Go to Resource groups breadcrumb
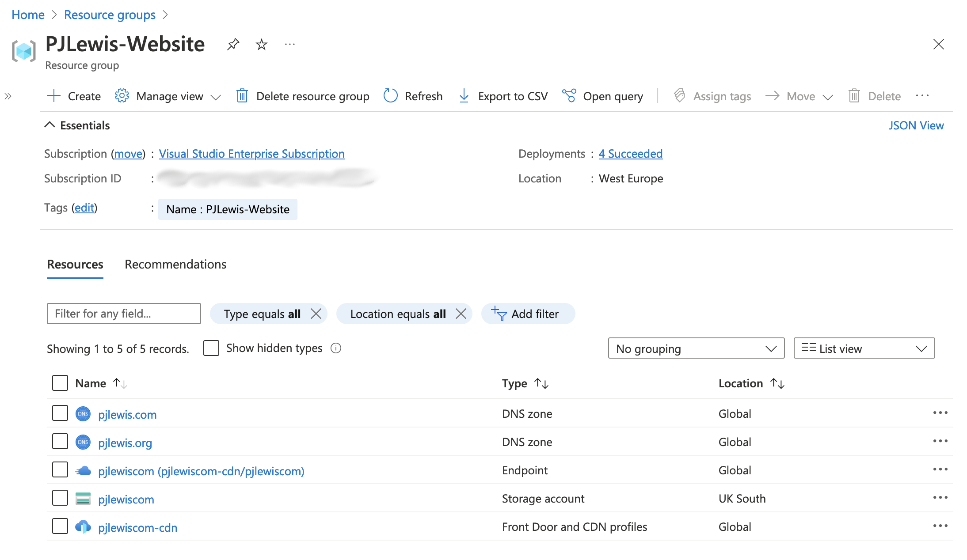 point(110,15)
